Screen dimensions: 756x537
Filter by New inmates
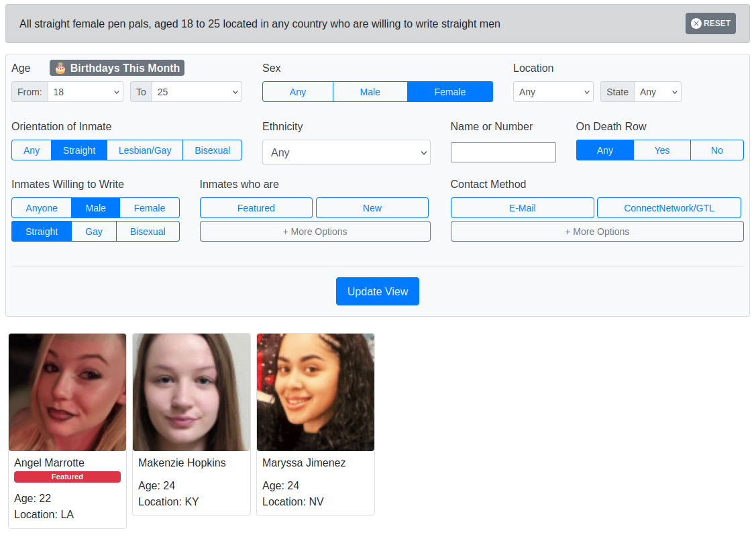[372, 208]
